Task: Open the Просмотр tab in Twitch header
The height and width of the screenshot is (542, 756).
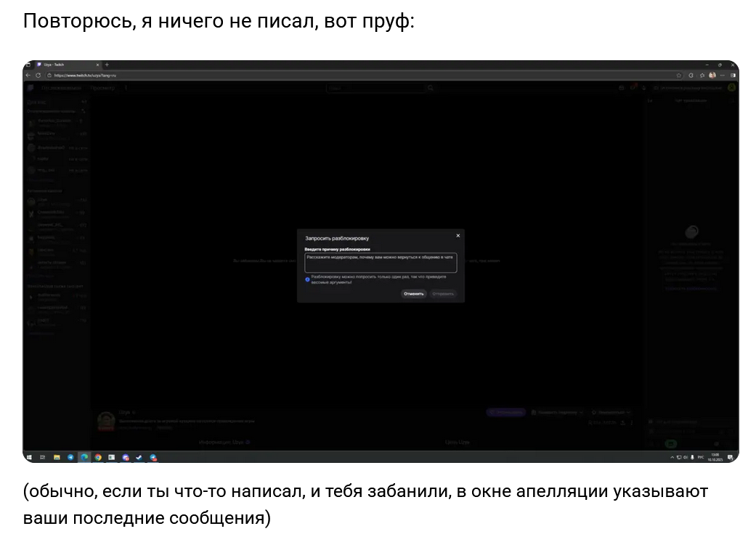Action: tap(102, 88)
